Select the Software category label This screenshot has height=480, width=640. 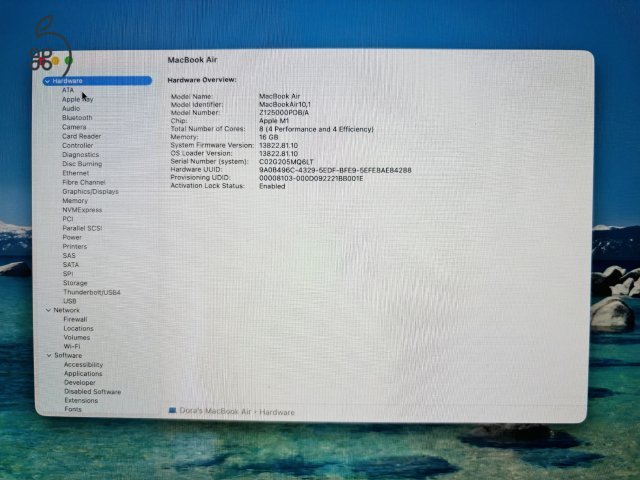click(x=68, y=356)
